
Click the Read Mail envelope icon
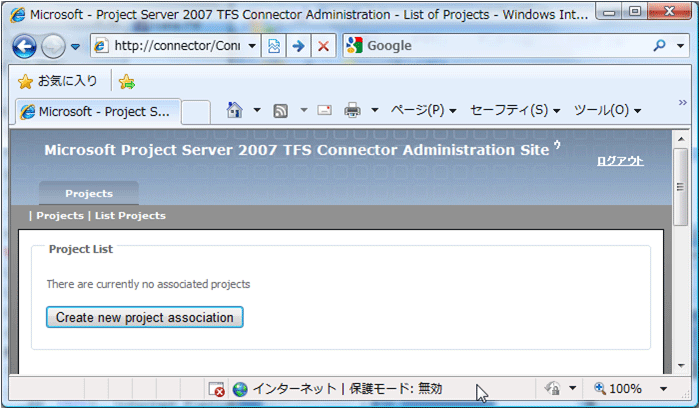[x=325, y=110]
